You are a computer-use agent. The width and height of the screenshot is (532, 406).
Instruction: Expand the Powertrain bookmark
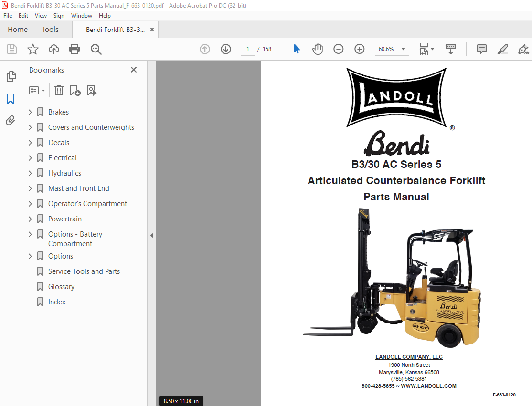click(30, 219)
